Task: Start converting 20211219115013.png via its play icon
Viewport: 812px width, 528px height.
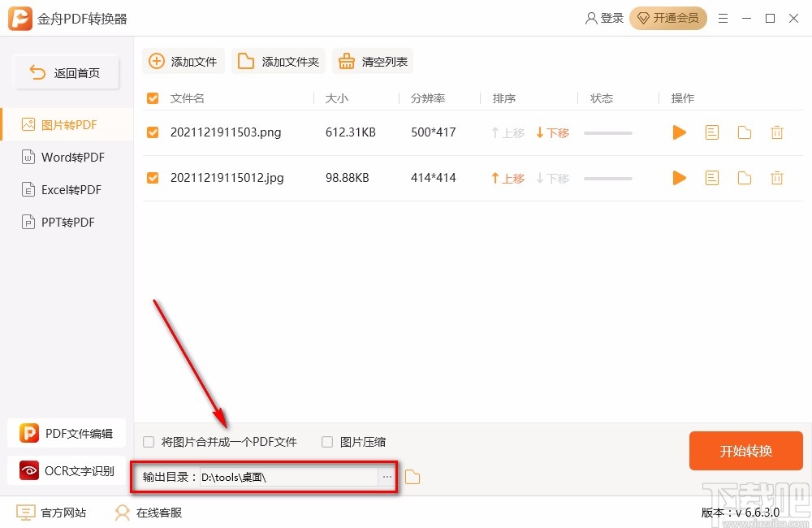Action: point(679,132)
